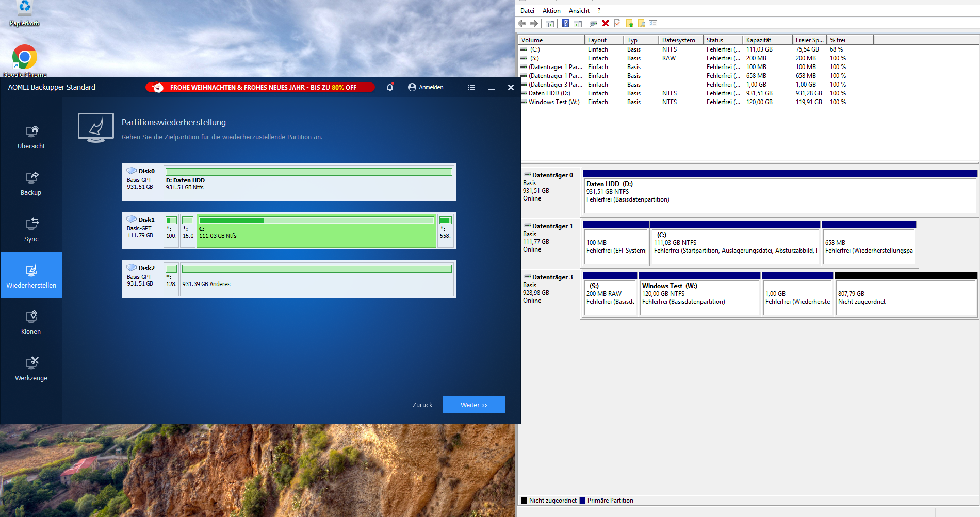This screenshot has width=980, height=517.
Task: Click the Weihnachten 80% OFF promo banner
Action: click(260, 87)
